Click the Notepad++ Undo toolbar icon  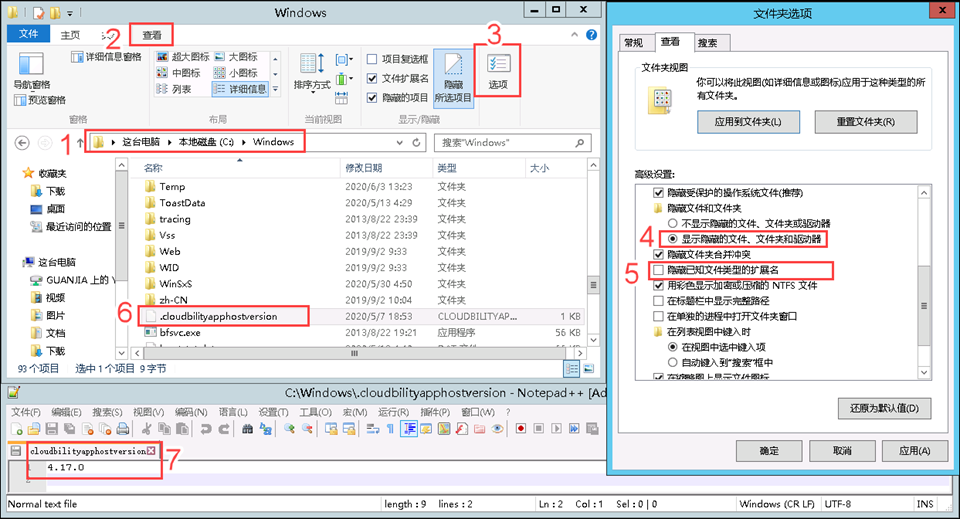205,429
